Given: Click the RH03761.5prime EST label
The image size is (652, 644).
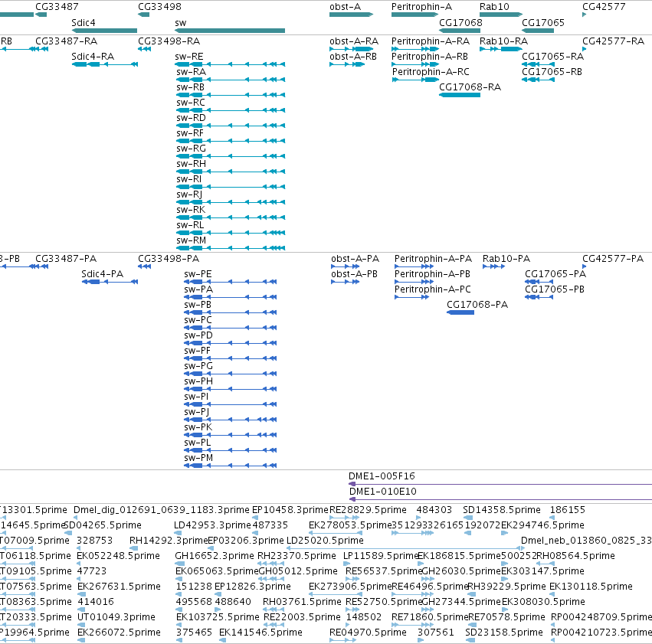Looking at the screenshot, I should pyautogui.click(x=302, y=602).
